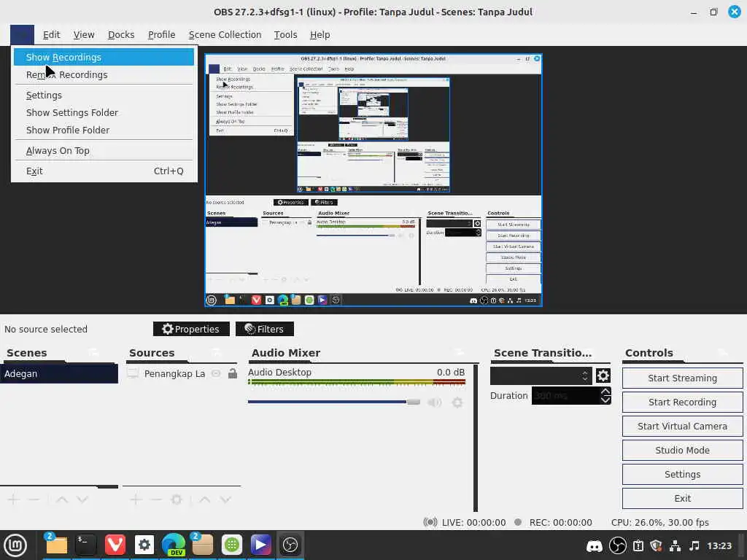Open Vivaldi browser from the taskbar
The image size is (747, 560).
pos(115,545)
